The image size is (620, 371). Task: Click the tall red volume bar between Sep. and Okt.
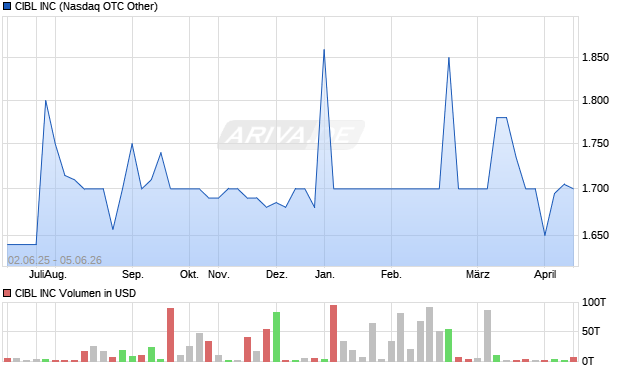[x=170, y=335]
